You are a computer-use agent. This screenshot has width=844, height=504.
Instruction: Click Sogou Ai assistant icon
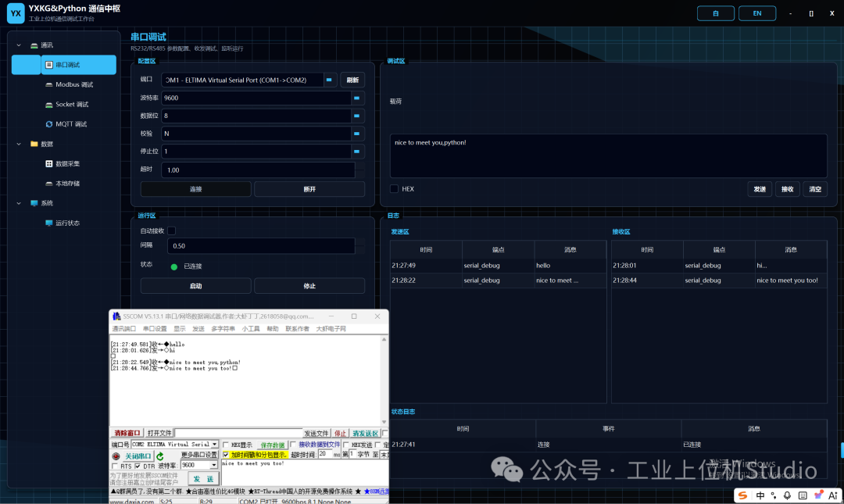click(833, 495)
